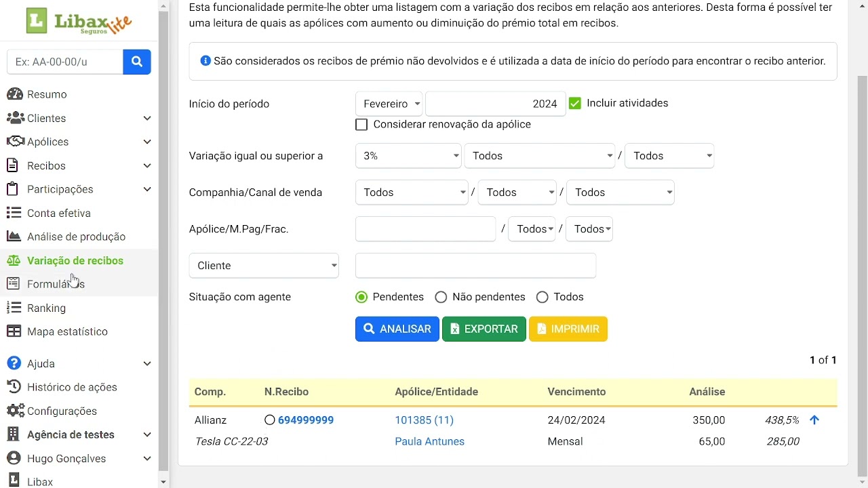Screen dimensions: 868x488
Task: Click the year field showing 2024
Action: [x=495, y=104]
